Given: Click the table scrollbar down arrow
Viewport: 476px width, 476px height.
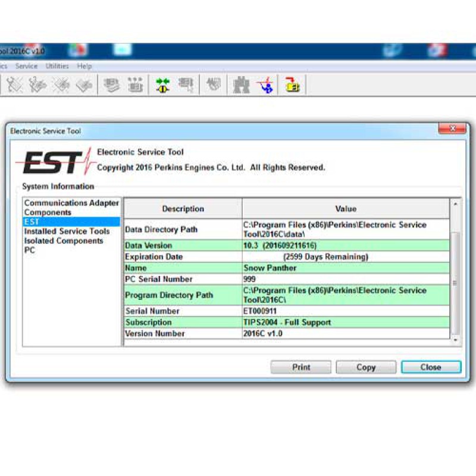Looking at the screenshot, I should 455,340.
